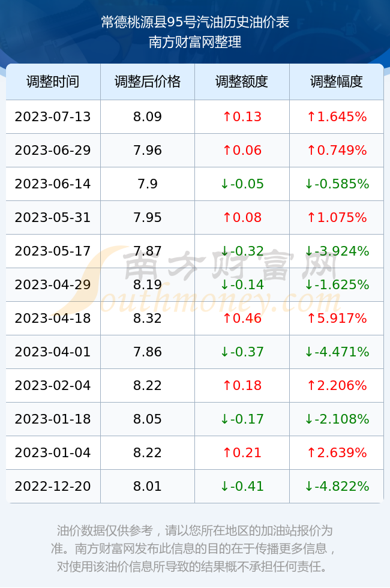The height and width of the screenshot is (588, 390).
Task: Select the 8.09 price cell
Action: [x=148, y=116]
